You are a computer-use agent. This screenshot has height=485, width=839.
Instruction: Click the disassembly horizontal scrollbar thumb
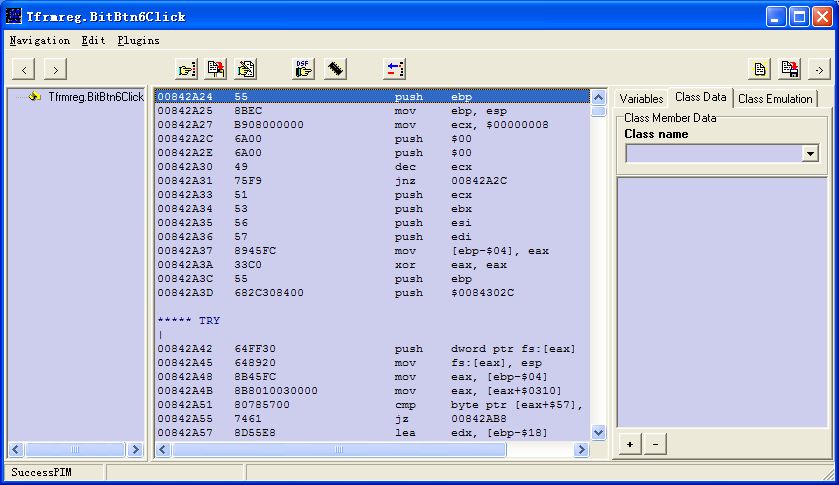[x=339, y=450]
